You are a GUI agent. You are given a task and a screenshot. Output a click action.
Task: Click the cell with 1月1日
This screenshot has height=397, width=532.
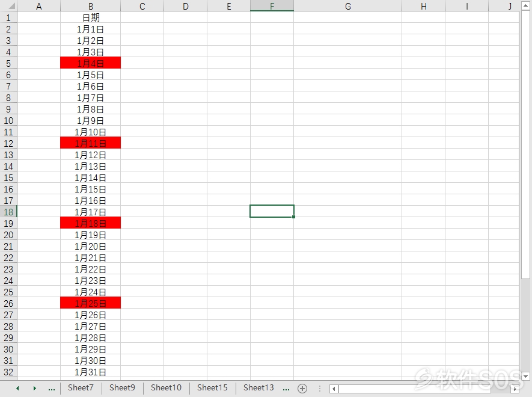click(x=91, y=29)
